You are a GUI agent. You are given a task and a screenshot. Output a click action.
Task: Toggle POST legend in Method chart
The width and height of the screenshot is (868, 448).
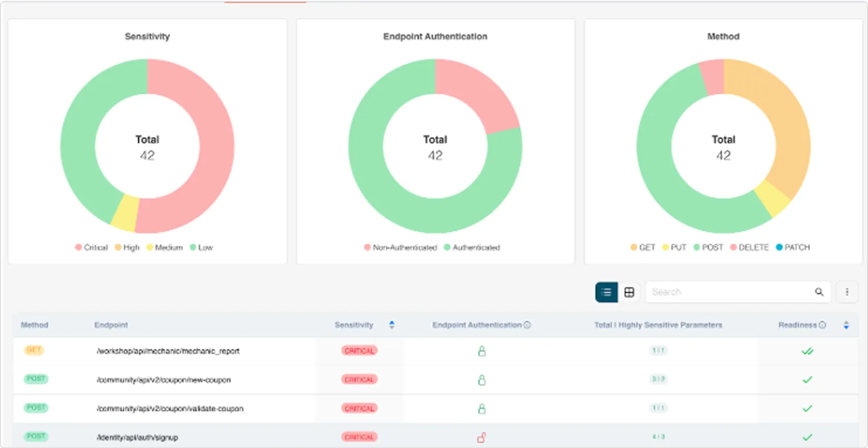(x=708, y=248)
